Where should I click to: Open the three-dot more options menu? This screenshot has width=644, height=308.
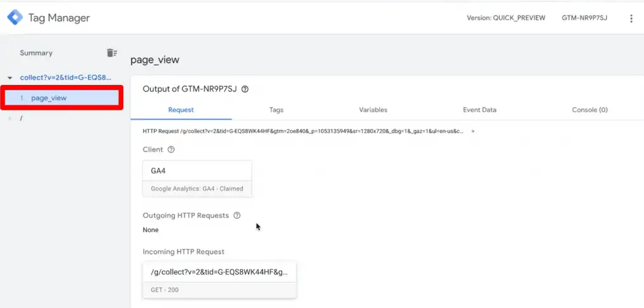(631, 18)
